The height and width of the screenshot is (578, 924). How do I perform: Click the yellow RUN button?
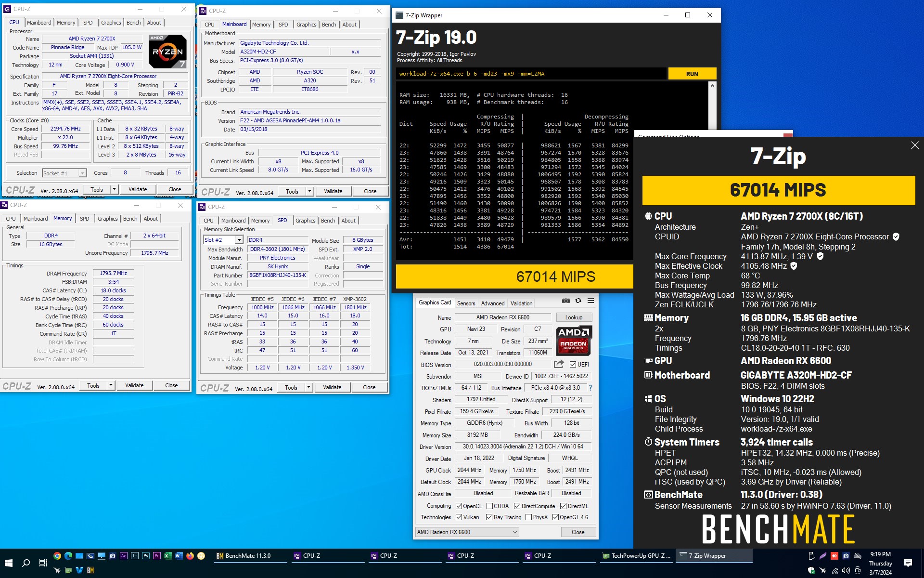692,74
